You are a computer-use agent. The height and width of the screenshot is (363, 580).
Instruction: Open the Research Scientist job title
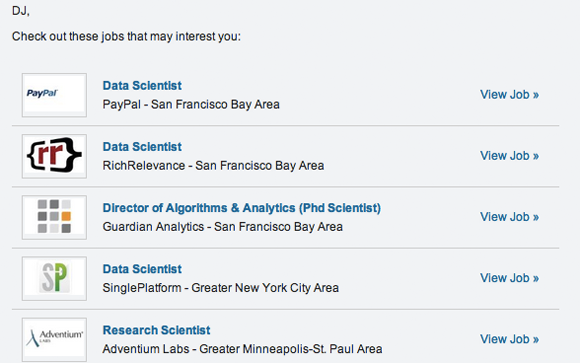click(156, 330)
